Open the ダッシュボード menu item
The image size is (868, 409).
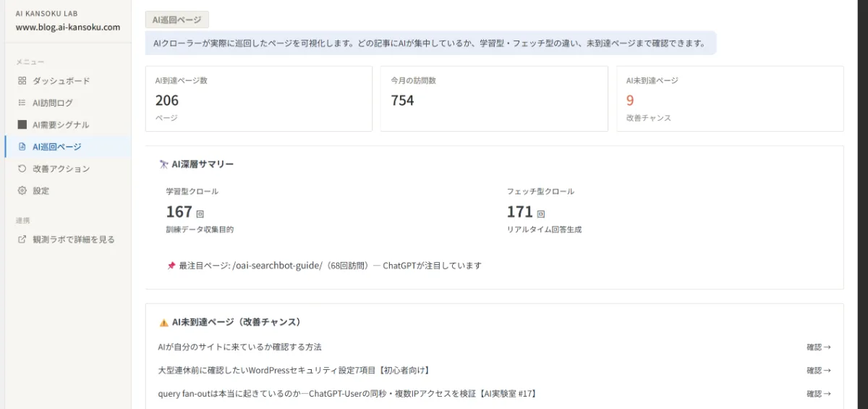pos(67,81)
